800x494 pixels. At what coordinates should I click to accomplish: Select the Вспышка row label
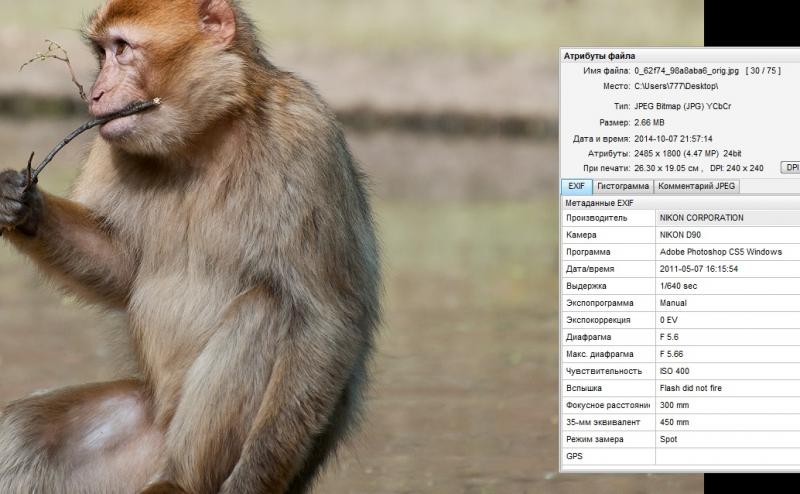point(584,388)
